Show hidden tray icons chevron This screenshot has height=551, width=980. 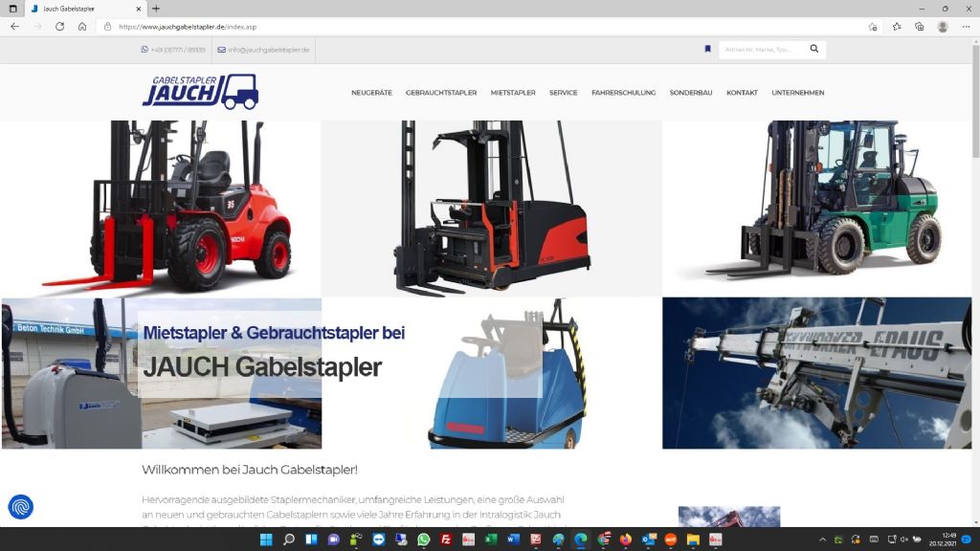coord(822,540)
